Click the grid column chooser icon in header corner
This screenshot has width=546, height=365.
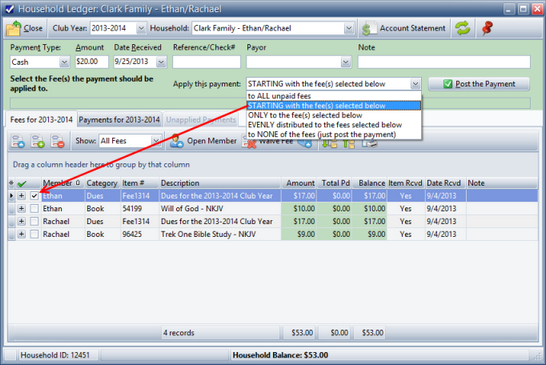pos(11,183)
